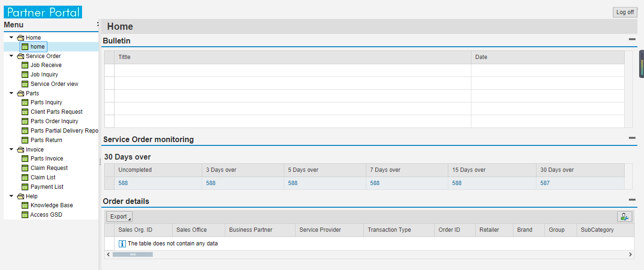Collapse the Home tree node

click(x=11, y=37)
